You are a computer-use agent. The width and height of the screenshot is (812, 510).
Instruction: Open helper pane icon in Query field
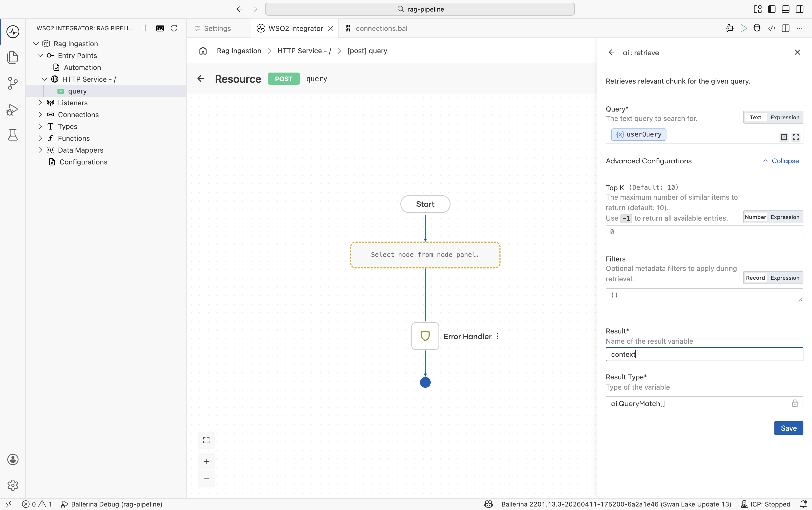[x=784, y=137]
